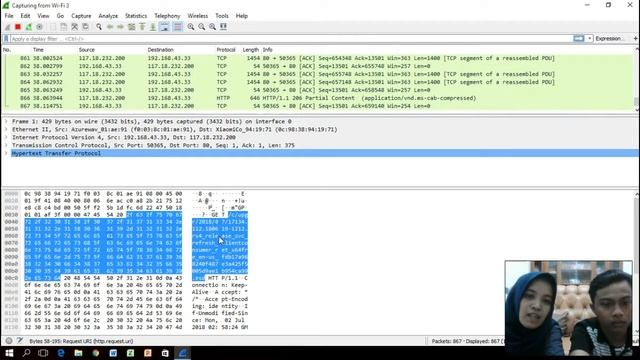Click webcam video overlay thumbnail
Viewport: 640px width, 360px height.
pos(569,308)
